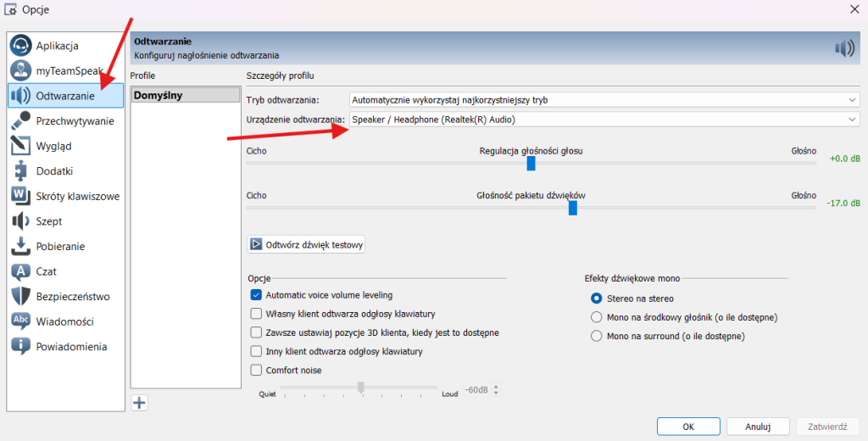The image size is (868, 441).
Task: Click the Powiadomienia notifications icon
Action: click(22, 347)
